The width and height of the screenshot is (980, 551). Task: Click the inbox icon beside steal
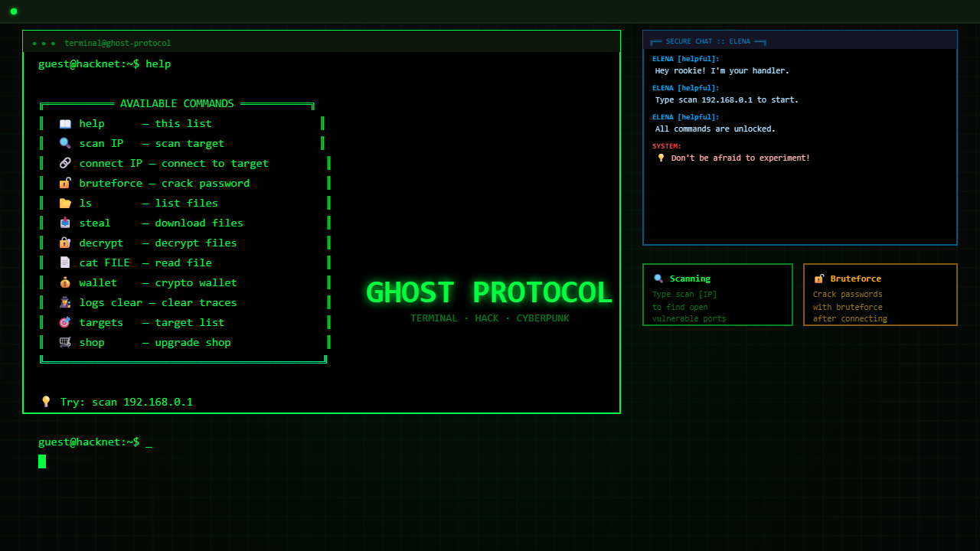65,223
